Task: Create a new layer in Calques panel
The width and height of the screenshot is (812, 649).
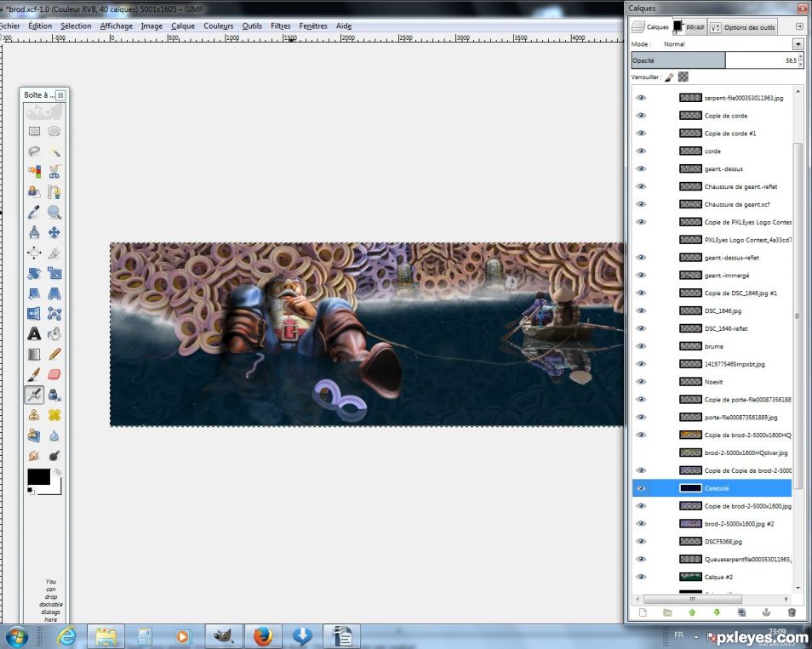Action: tap(643, 612)
